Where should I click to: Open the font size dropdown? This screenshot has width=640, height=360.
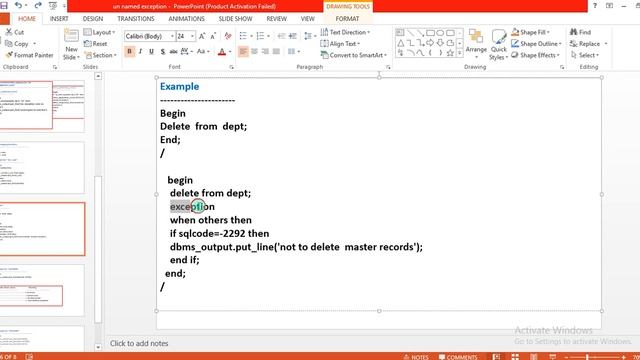pos(192,36)
